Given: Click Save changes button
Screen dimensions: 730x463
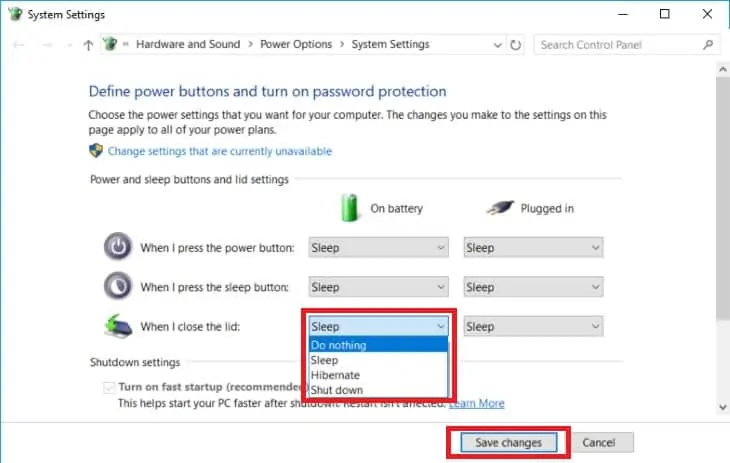Looking at the screenshot, I should pyautogui.click(x=508, y=443).
